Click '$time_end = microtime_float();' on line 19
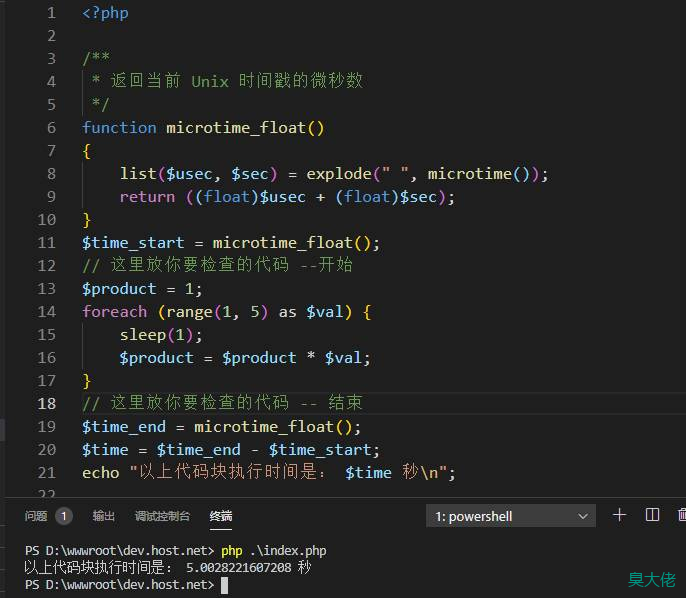 (221, 427)
